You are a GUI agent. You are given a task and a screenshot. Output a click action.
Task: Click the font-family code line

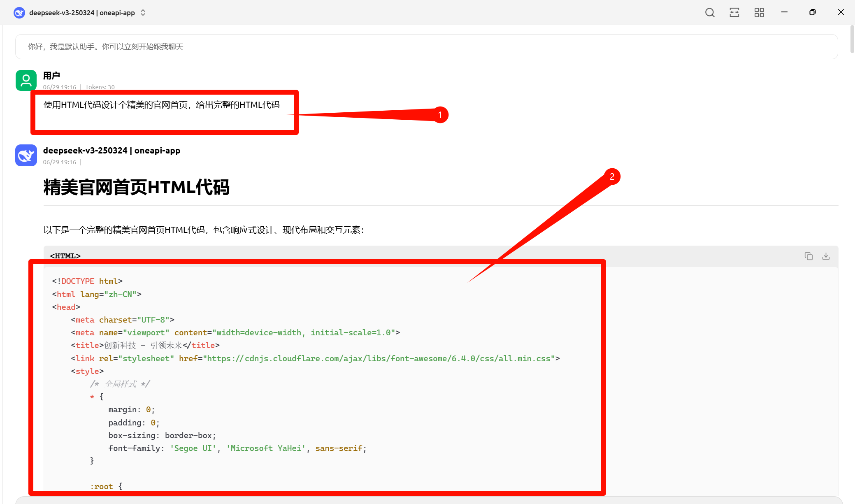pos(237,448)
